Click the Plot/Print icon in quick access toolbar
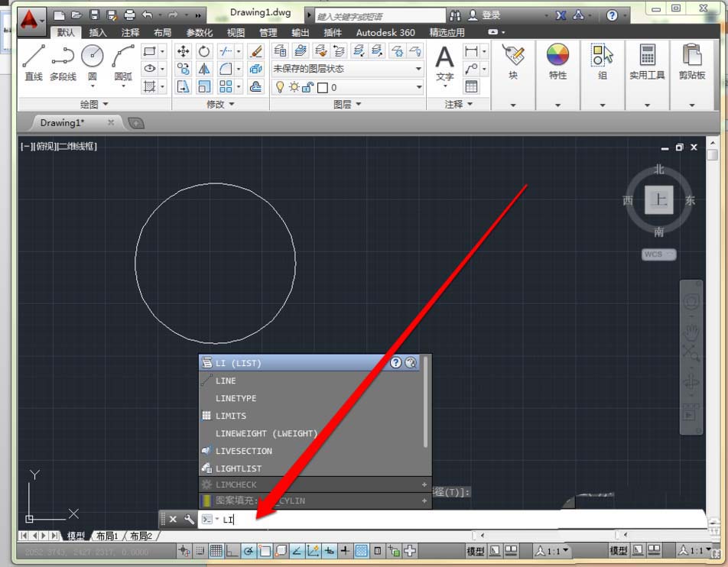 coord(129,15)
